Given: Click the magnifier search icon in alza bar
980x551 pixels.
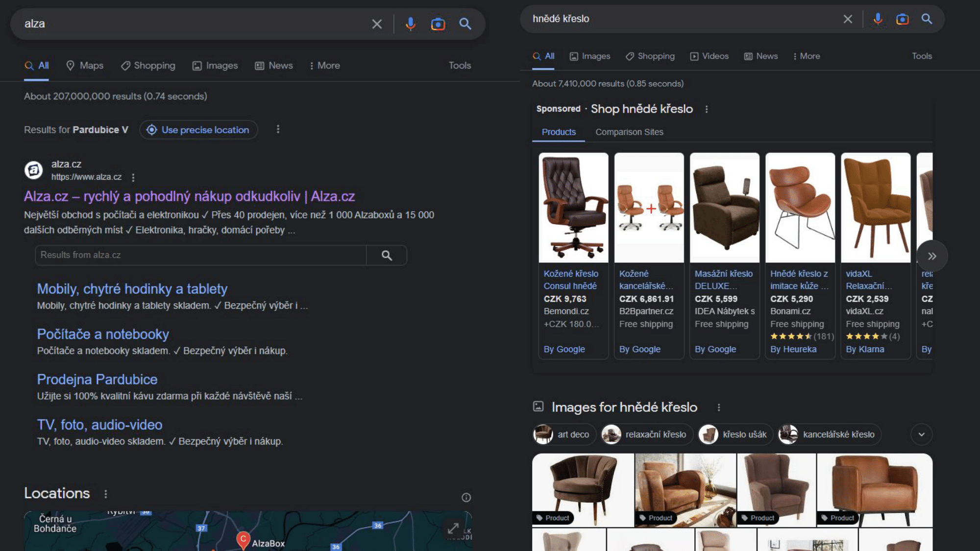Looking at the screenshot, I should pyautogui.click(x=465, y=24).
